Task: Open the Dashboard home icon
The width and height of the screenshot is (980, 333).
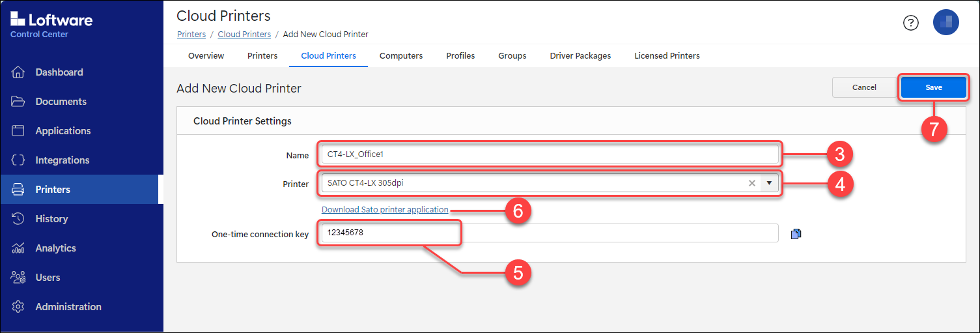Action: coord(18,72)
